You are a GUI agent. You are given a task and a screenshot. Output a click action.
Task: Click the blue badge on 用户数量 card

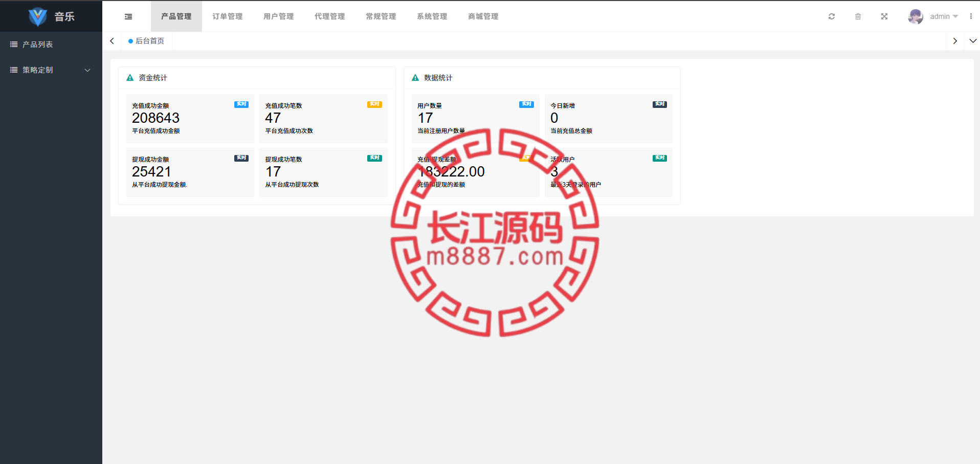526,104
